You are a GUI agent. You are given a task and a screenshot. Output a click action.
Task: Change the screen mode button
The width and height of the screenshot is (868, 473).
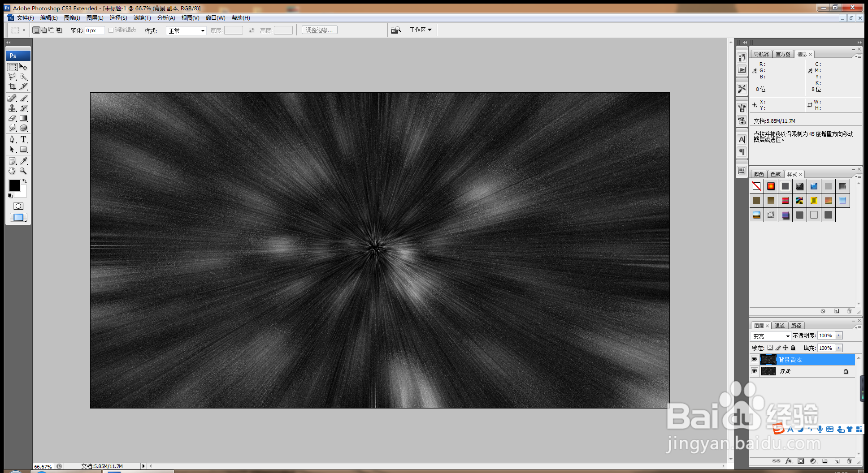(18, 217)
